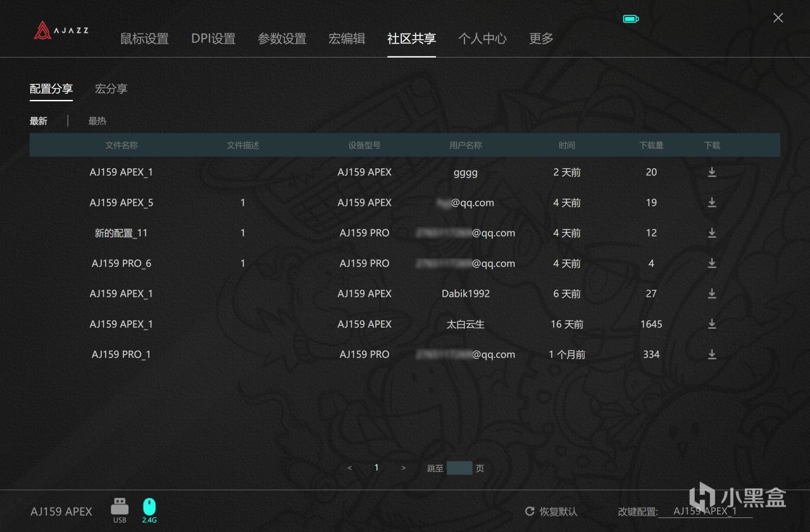Image resolution: width=810 pixels, height=532 pixels.
Task: Restore defaults with 恢复默认
Action: (x=551, y=511)
